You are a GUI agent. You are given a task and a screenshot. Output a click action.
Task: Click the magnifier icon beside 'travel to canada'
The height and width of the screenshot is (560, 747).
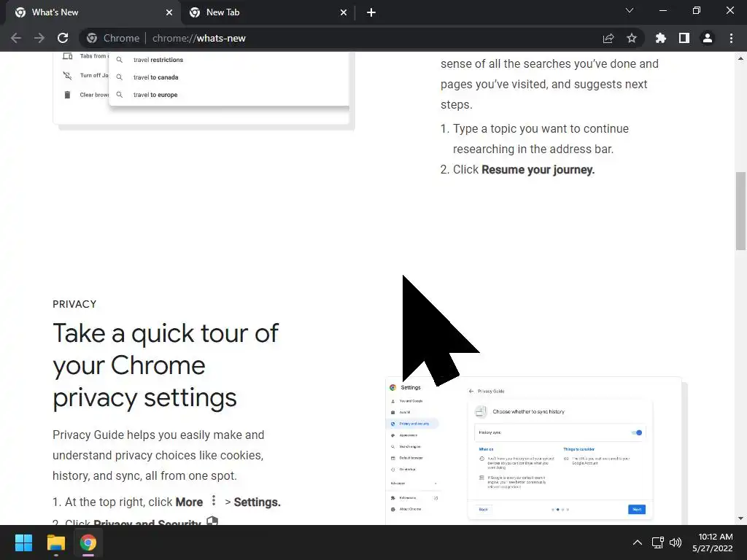[120, 77]
